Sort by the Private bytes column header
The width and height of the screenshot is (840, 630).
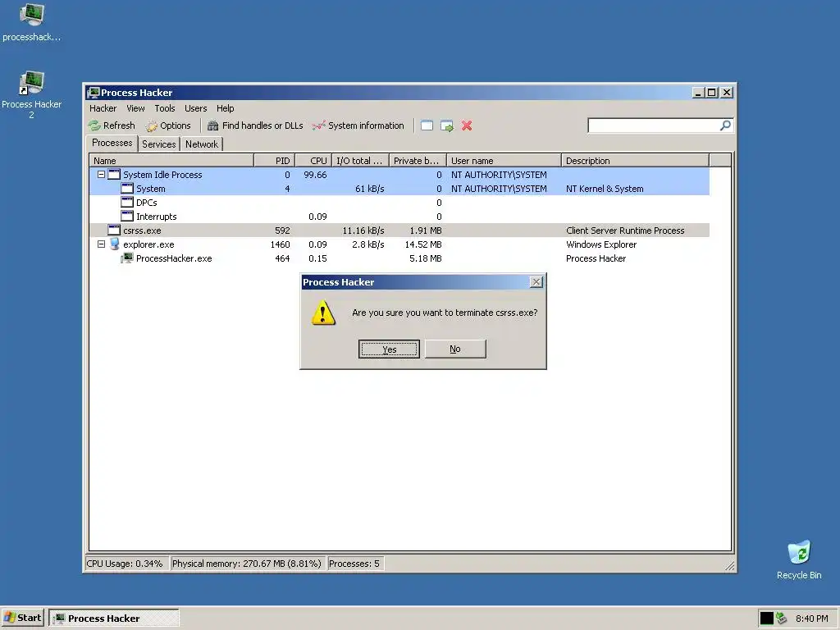[x=418, y=161]
